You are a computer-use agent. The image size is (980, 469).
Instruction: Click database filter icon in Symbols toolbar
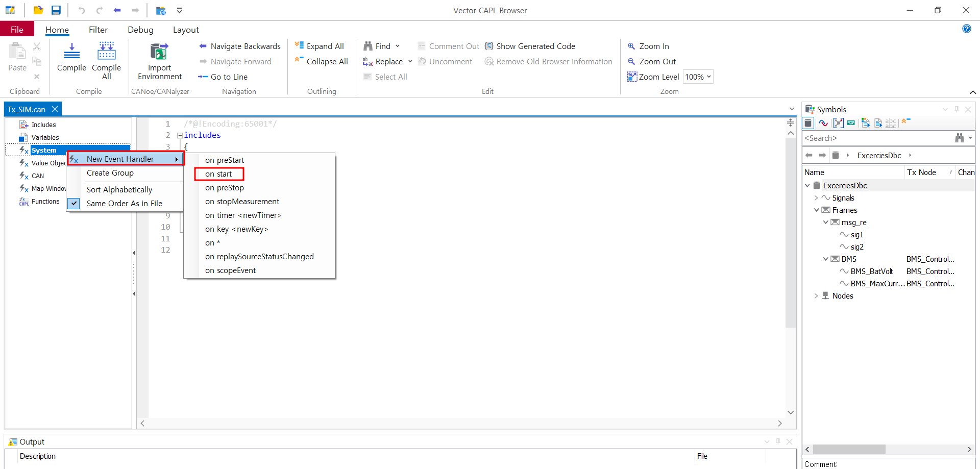coord(808,122)
